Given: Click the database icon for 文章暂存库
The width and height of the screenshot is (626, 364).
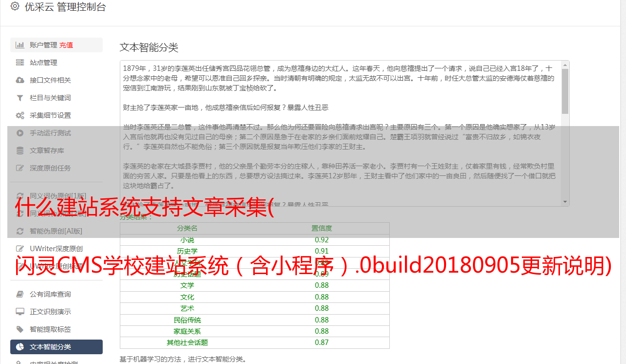Looking at the screenshot, I should pos(20,150).
